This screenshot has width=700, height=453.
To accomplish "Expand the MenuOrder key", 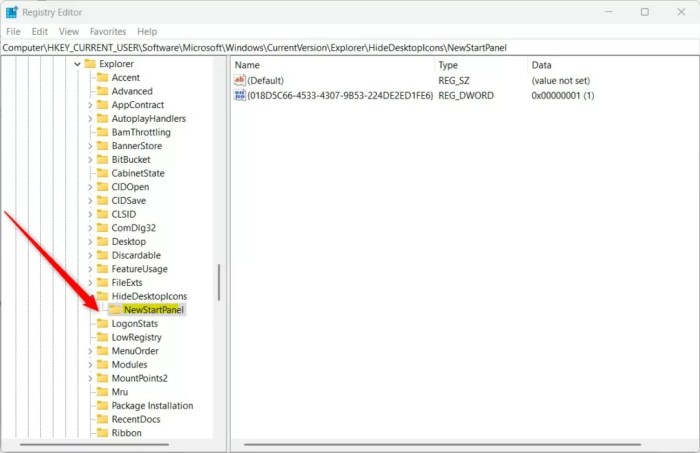I will pyautogui.click(x=90, y=352).
